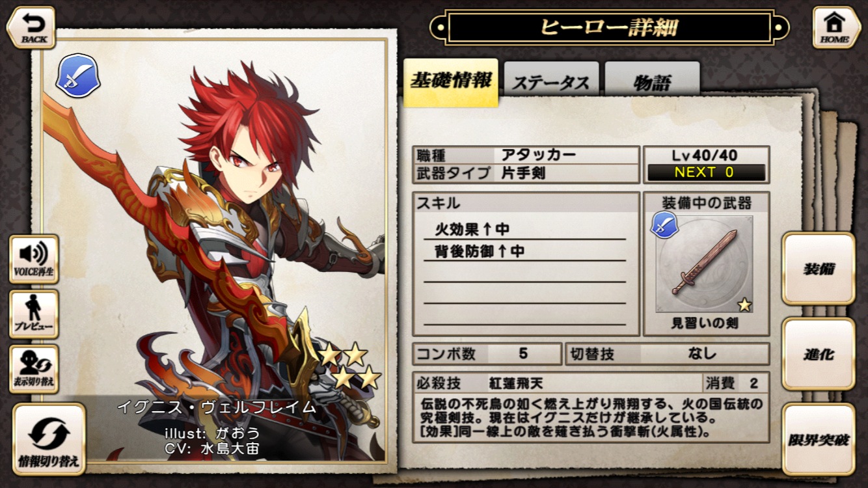
Task: Open the 装備 equipment button
Action: tap(819, 269)
